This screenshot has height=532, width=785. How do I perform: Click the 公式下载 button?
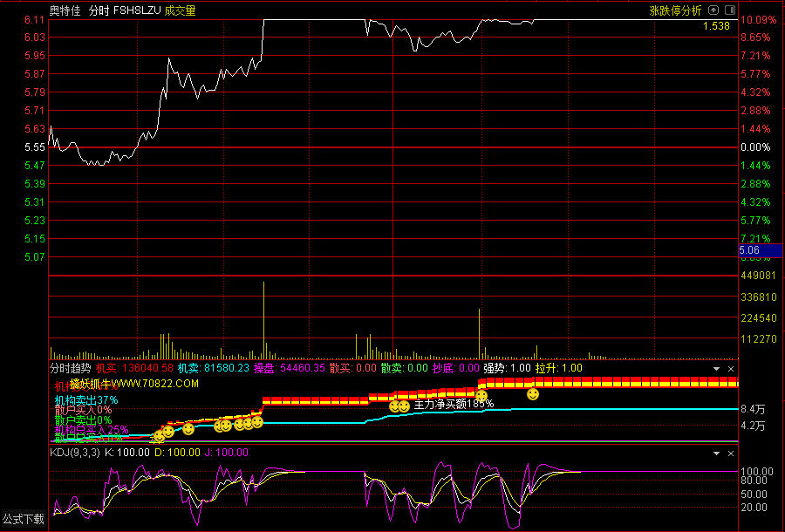pos(23,519)
